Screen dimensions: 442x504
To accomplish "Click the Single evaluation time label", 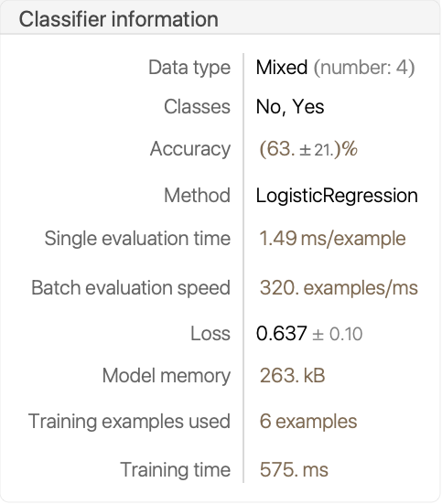I will point(137,239).
